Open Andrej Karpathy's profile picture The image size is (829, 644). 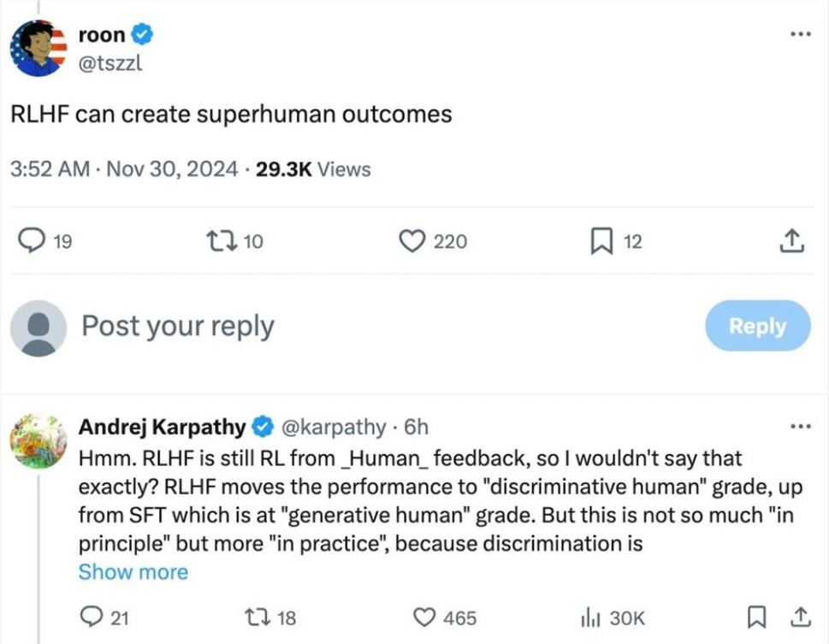38,441
